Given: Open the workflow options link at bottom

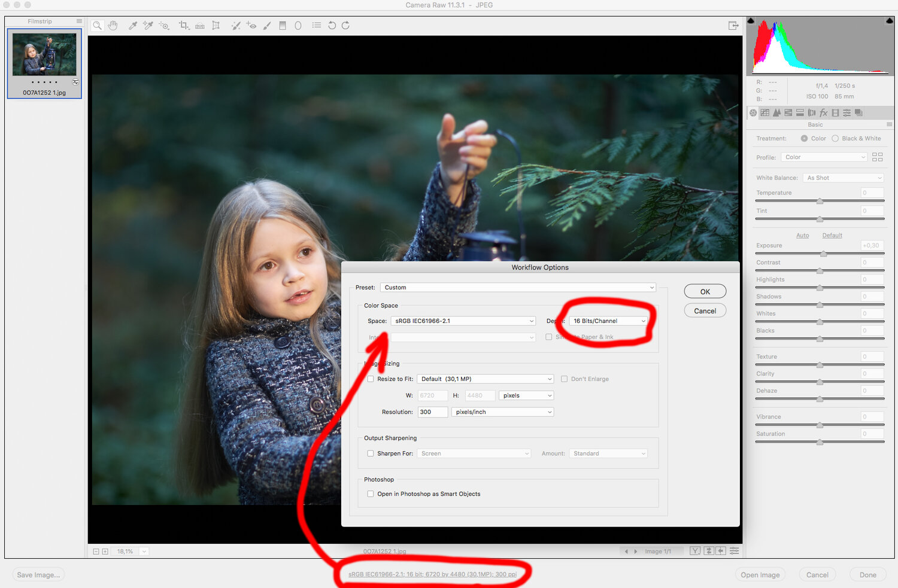Looking at the screenshot, I should coord(432,574).
